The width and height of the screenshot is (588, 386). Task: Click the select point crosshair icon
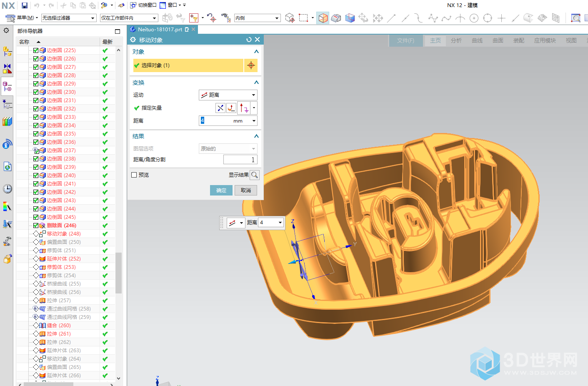(x=251, y=65)
